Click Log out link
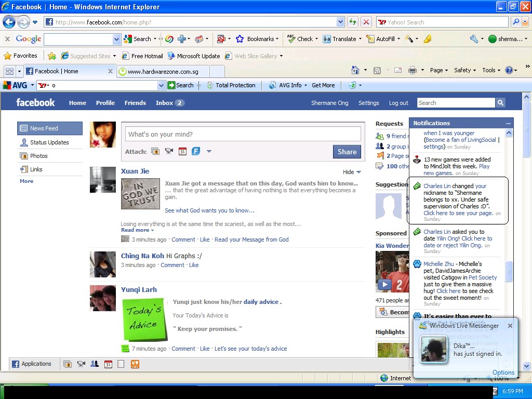Image resolution: width=532 pixels, height=399 pixels. (x=398, y=103)
